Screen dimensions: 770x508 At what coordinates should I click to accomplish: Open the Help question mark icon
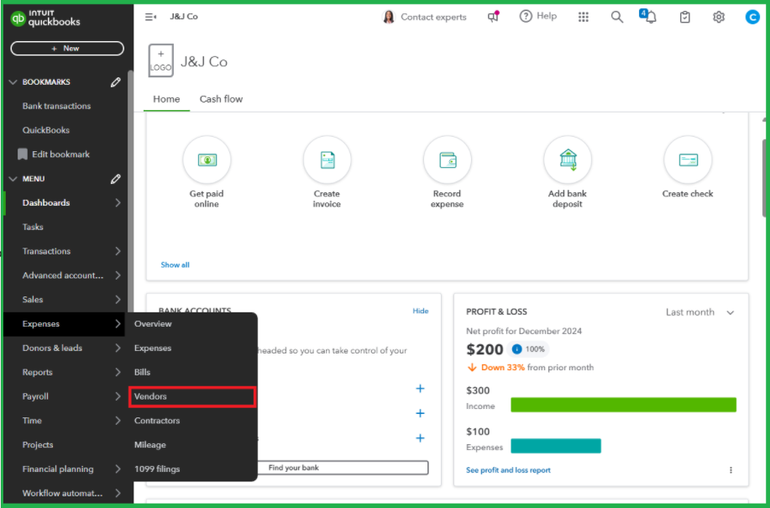(x=525, y=16)
